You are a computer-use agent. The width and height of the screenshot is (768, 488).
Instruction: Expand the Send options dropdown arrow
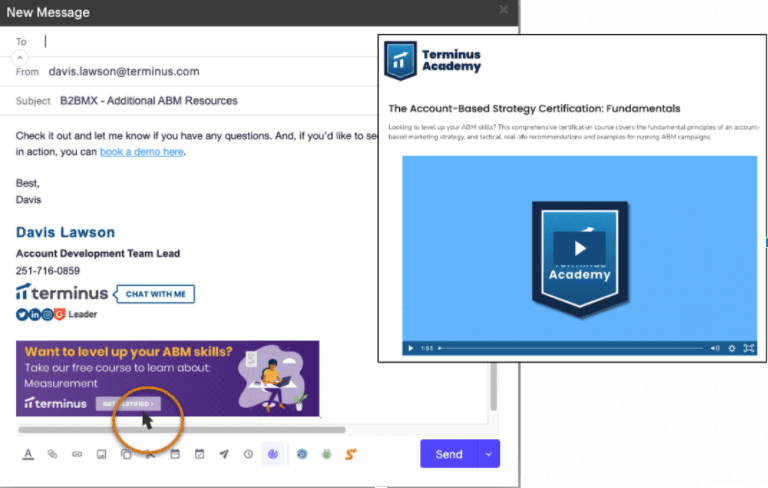(489, 454)
